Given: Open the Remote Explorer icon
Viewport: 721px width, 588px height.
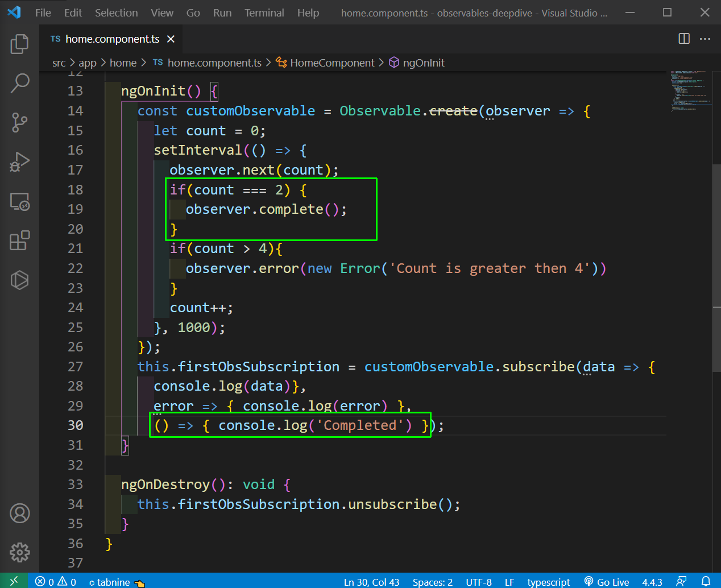Looking at the screenshot, I should (19, 202).
